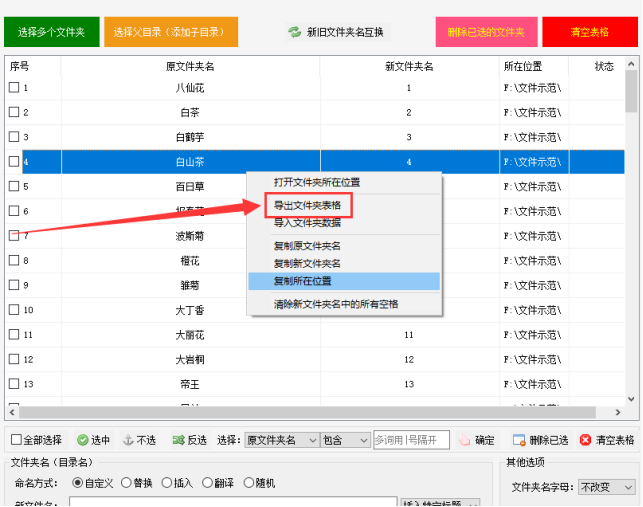Choose 复制所在位置 in context menu
Screen dimensions: 643x507
point(344,281)
